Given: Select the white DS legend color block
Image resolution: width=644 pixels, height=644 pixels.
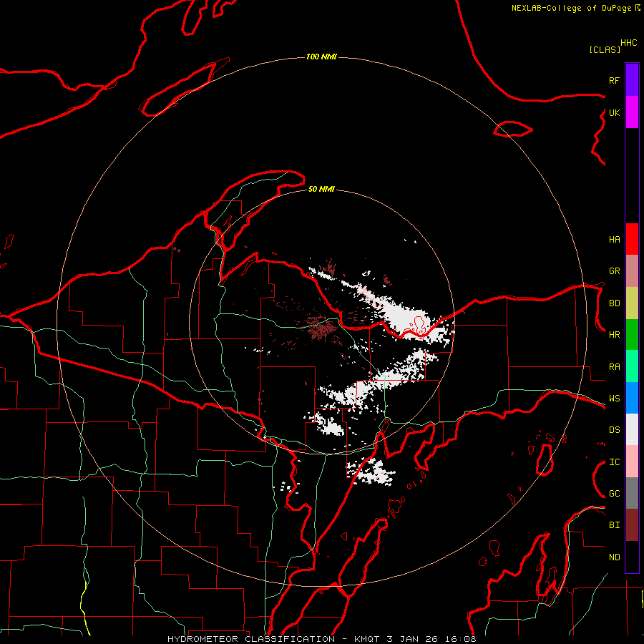Looking at the screenshot, I should point(632,429).
